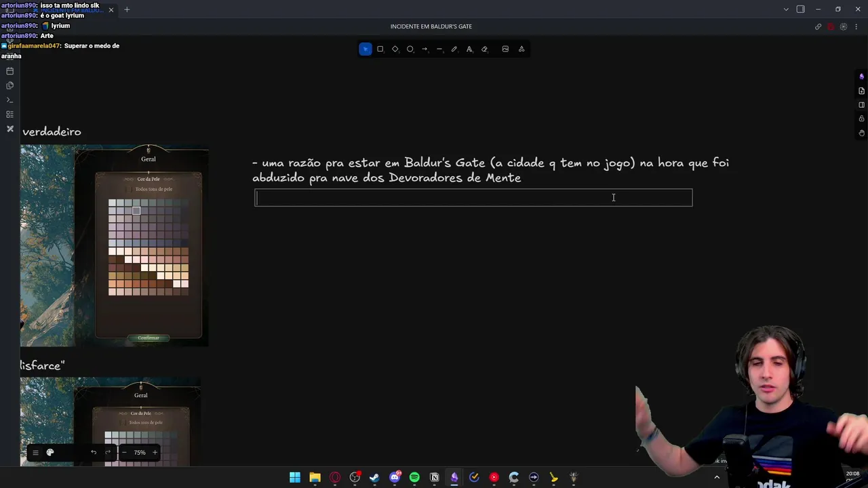Toggle the right sidebar panel
Screen dimensions: 868x488
(x=801, y=9)
